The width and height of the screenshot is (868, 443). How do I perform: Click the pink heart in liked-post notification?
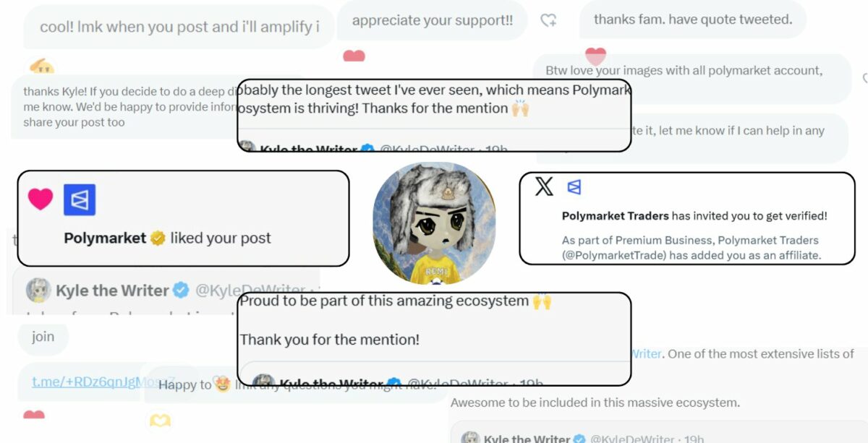(x=41, y=199)
